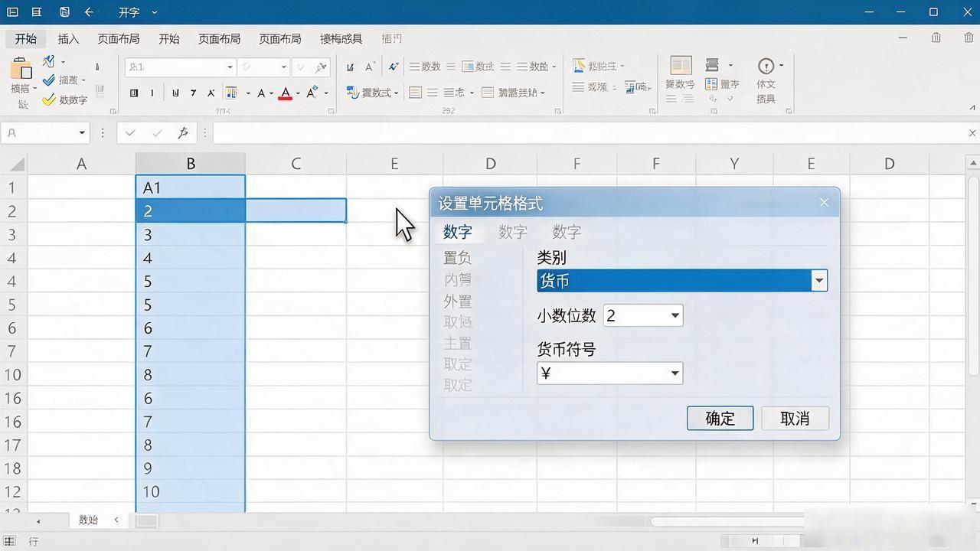Toggle underline formatting
This screenshot has width=980, height=551.
pos(175,93)
